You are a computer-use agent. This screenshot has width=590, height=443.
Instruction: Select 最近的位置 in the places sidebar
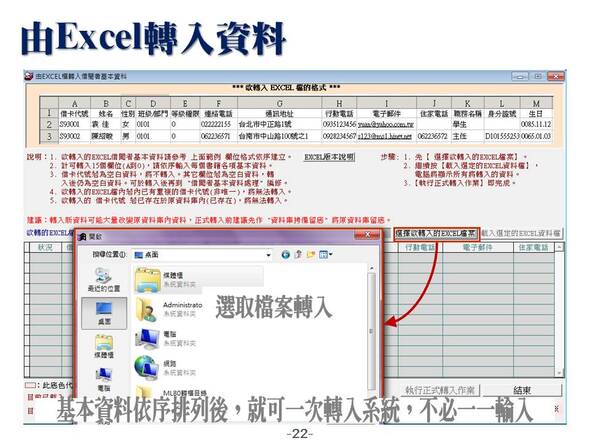(104, 279)
